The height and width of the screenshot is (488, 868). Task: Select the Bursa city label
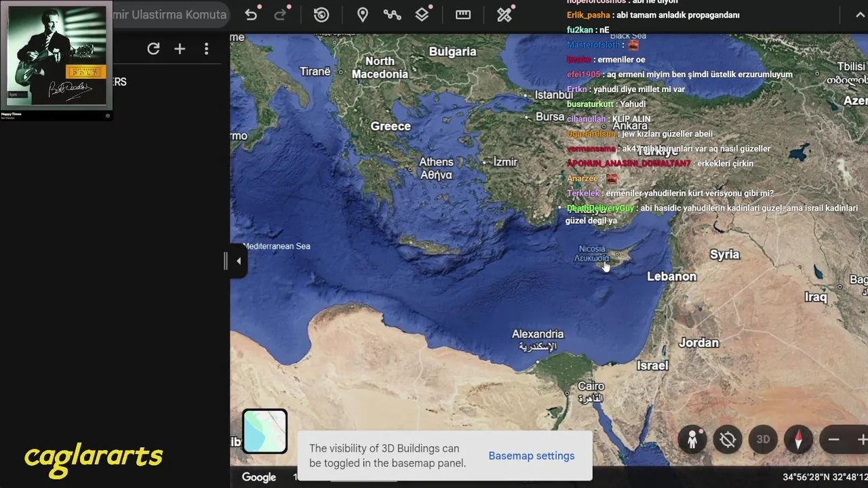pos(550,117)
